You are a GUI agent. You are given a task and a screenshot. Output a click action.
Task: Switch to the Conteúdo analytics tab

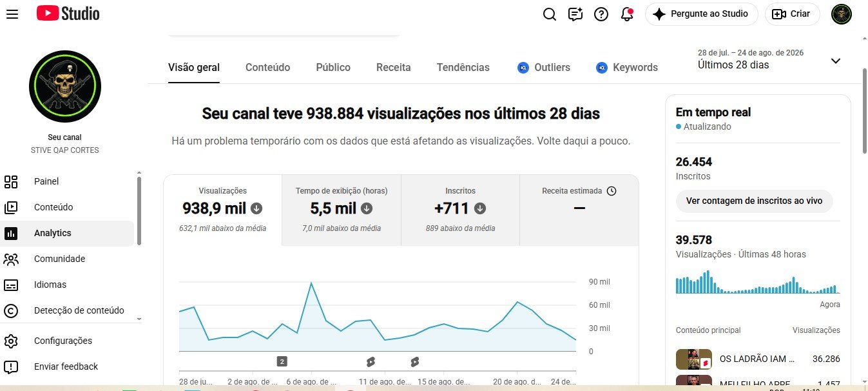[x=267, y=67]
